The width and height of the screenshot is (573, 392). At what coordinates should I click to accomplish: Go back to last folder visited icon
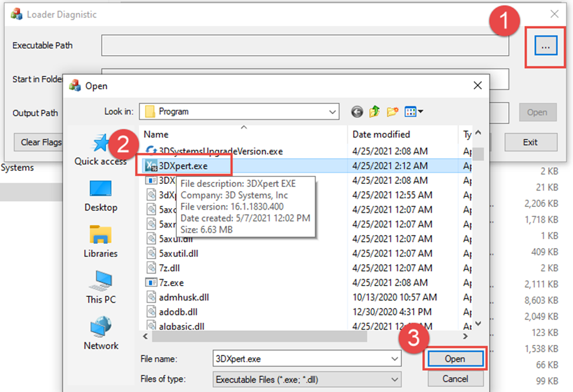[x=357, y=112]
